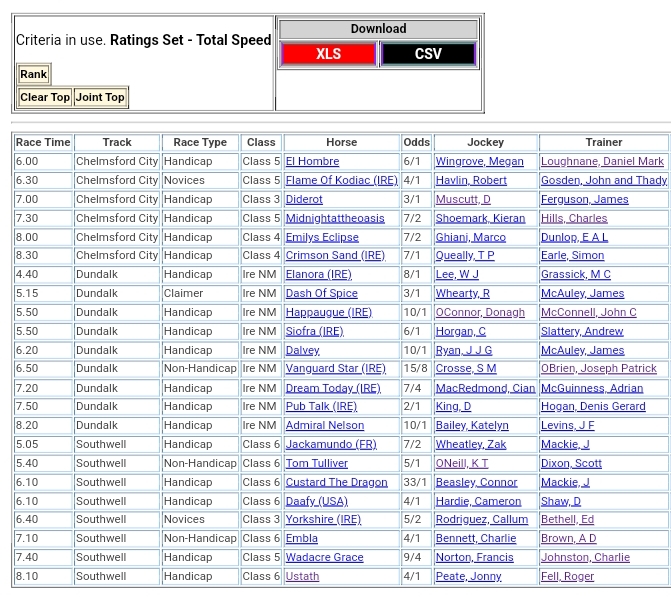Click the Joint Top button

click(100, 97)
